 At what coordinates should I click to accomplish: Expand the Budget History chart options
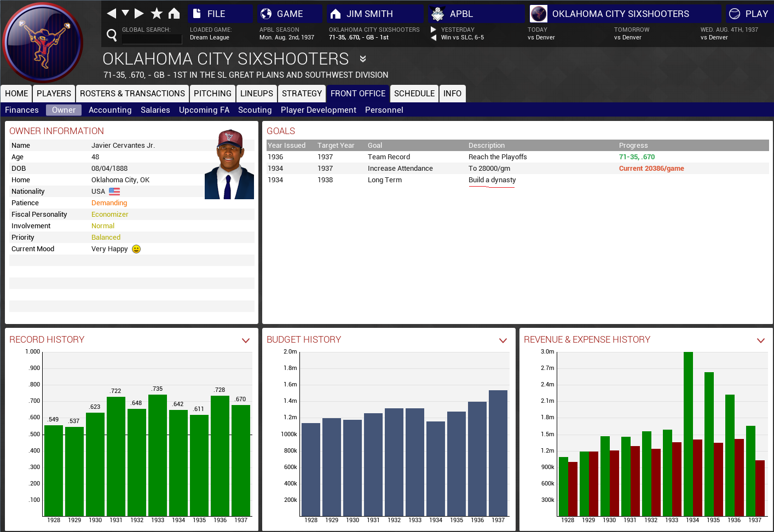(503, 340)
